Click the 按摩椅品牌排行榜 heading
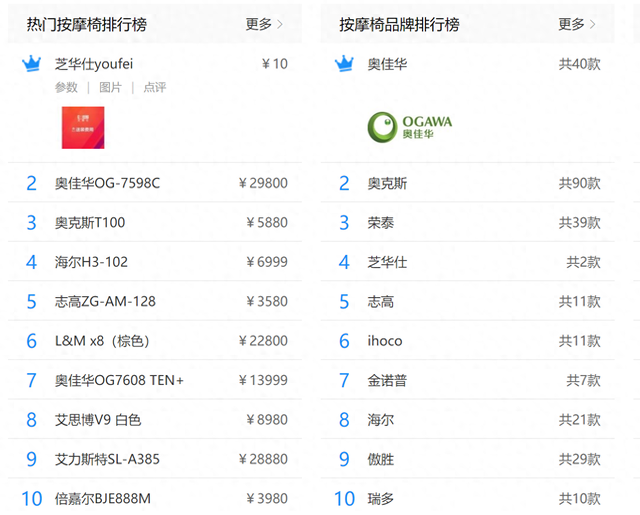The image size is (640, 515). [399, 25]
